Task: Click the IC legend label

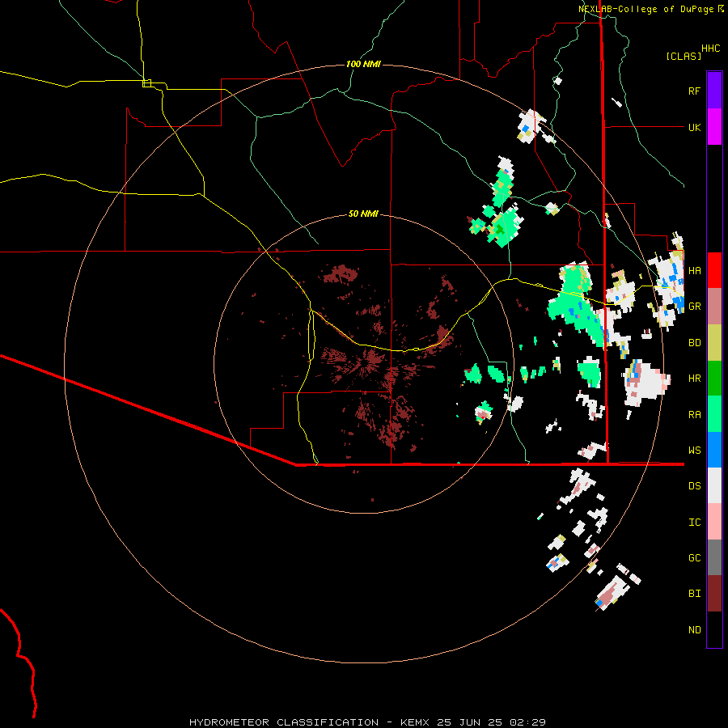Action: click(x=694, y=523)
